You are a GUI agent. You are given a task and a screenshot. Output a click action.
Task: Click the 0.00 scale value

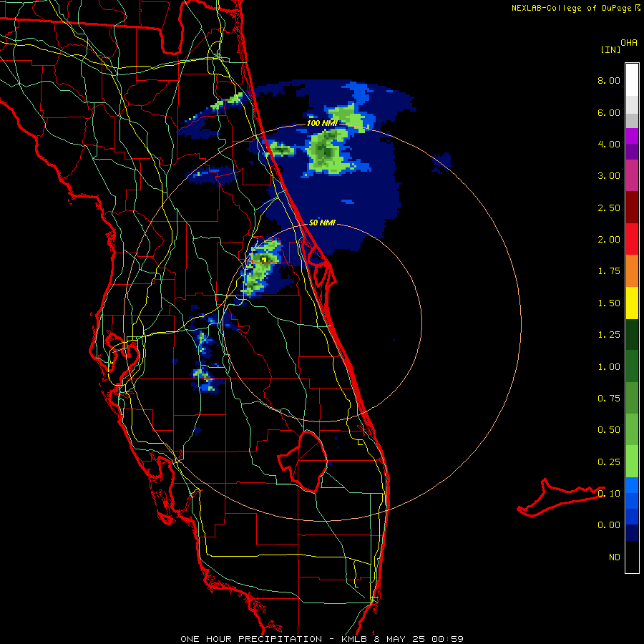[609, 525]
